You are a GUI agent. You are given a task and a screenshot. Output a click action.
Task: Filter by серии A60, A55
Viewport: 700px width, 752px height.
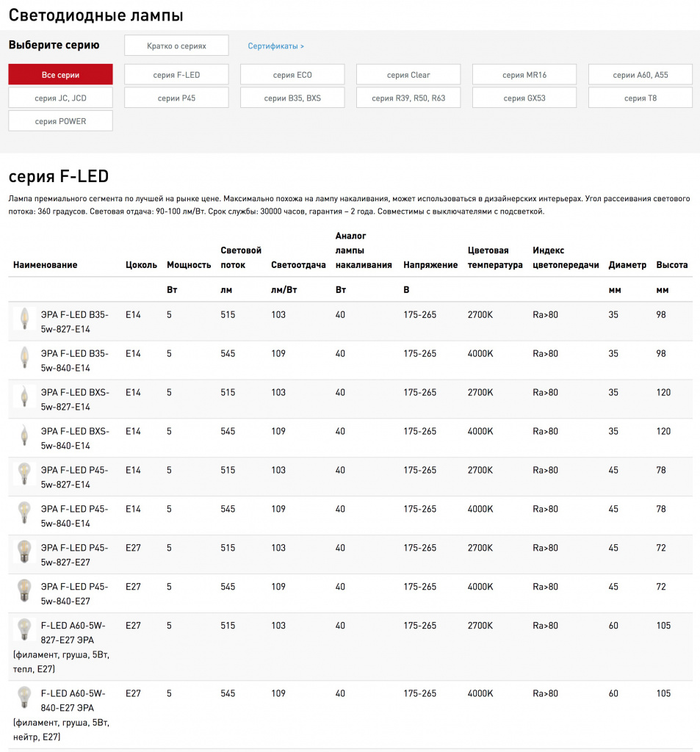[x=641, y=74]
